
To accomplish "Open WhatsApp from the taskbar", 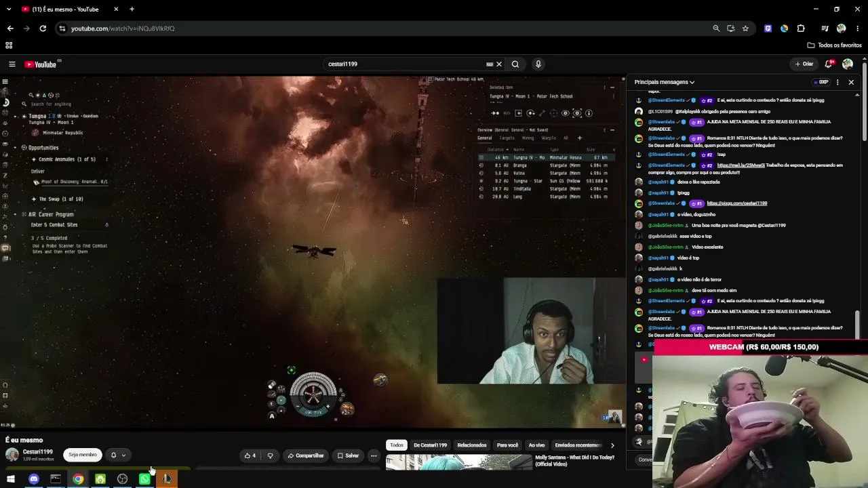I will 144,479.
